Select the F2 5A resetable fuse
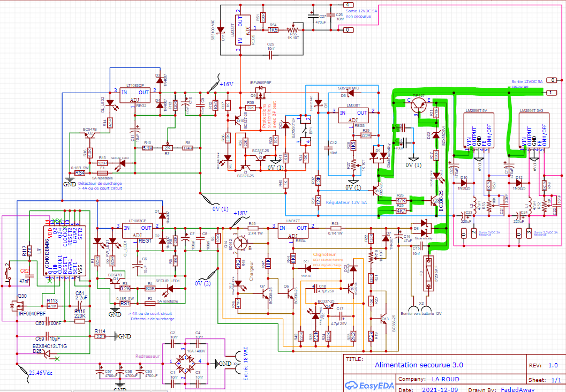The image size is (566, 392). click(150, 304)
